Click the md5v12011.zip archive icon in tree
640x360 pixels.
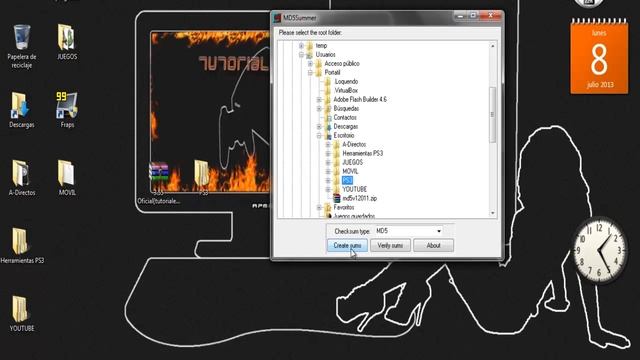[336, 198]
